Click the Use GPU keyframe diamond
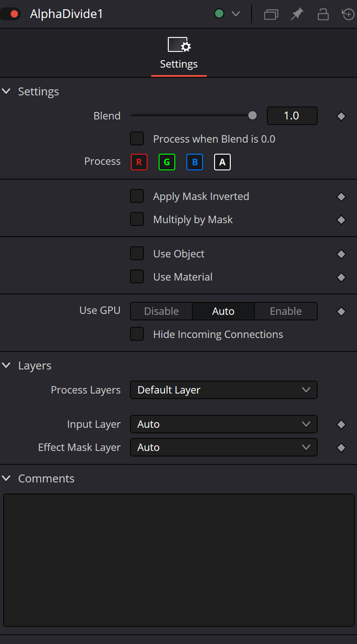 [x=341, y=312]
